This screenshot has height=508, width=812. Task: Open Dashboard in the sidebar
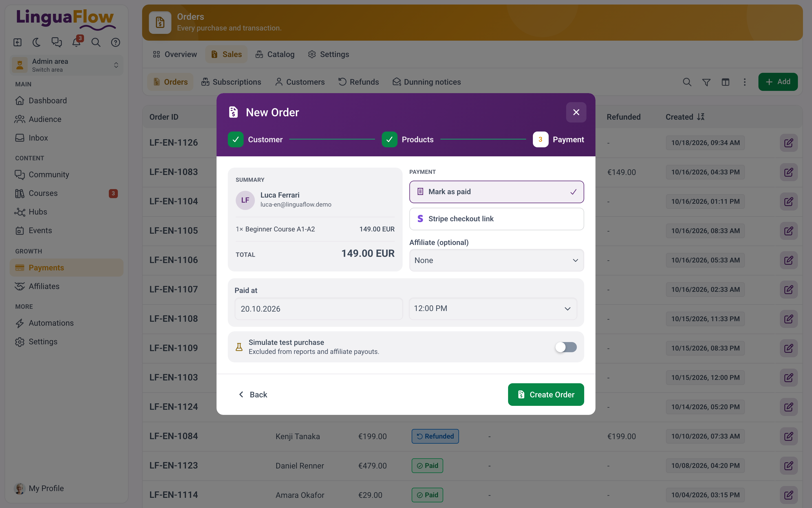click(67, 100)
